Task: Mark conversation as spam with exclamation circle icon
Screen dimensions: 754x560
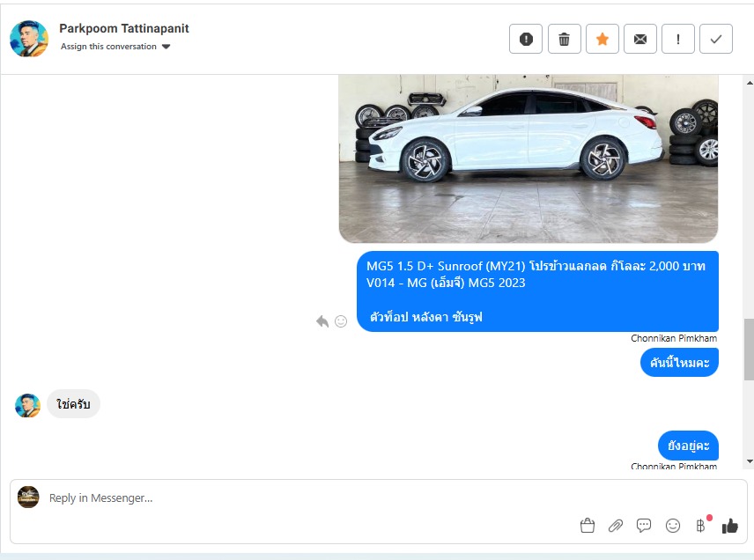Action: [x=526, y=39]
